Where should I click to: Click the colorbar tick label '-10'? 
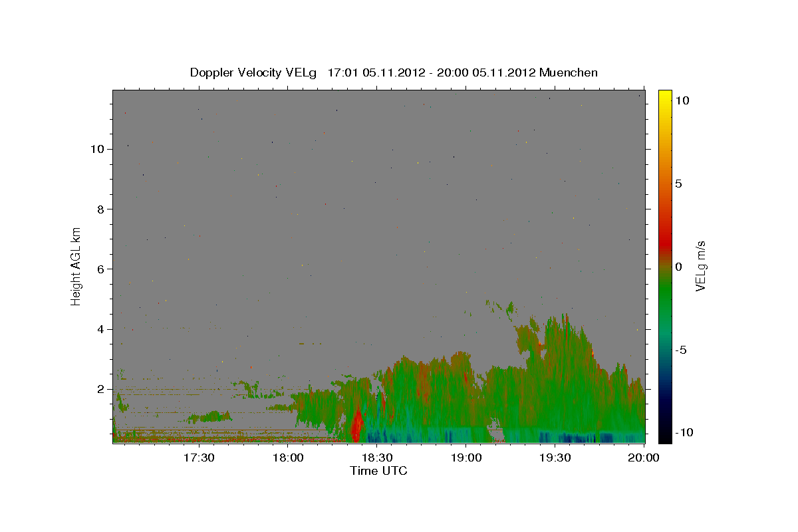(x=683, y=432)
